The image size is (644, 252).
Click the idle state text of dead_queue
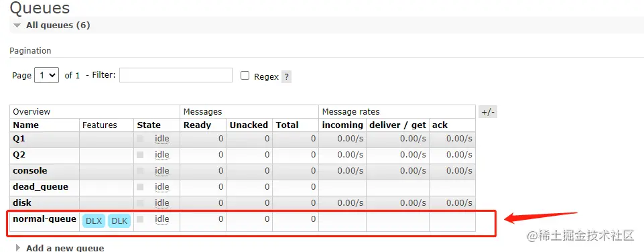coord(162,187)
